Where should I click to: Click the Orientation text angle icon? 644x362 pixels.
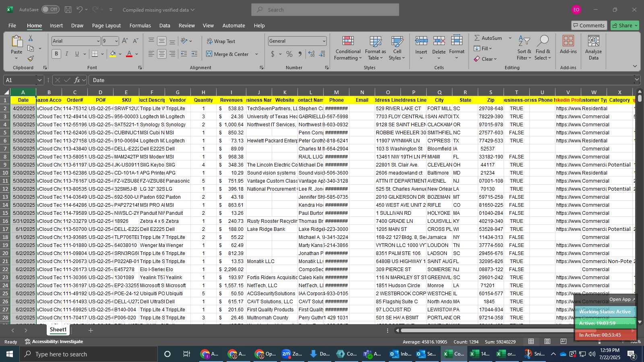point(184,41)
